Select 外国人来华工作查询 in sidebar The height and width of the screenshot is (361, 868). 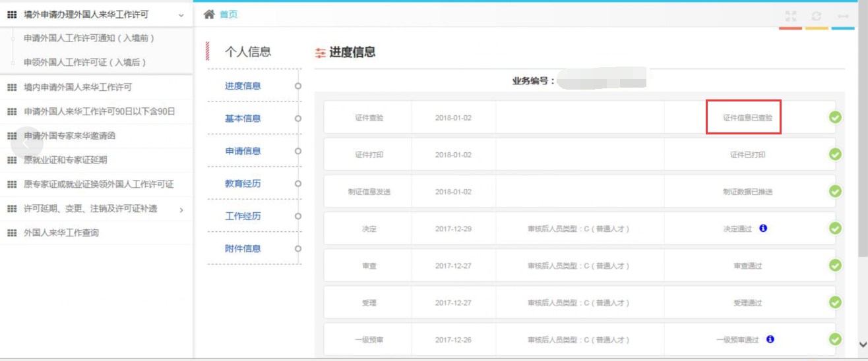click(61, 233)
